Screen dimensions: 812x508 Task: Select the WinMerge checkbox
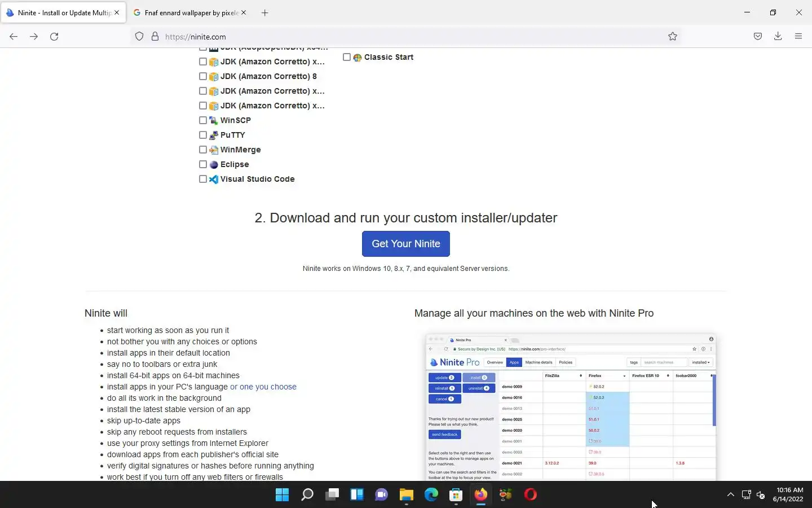(x=203, y=150)
